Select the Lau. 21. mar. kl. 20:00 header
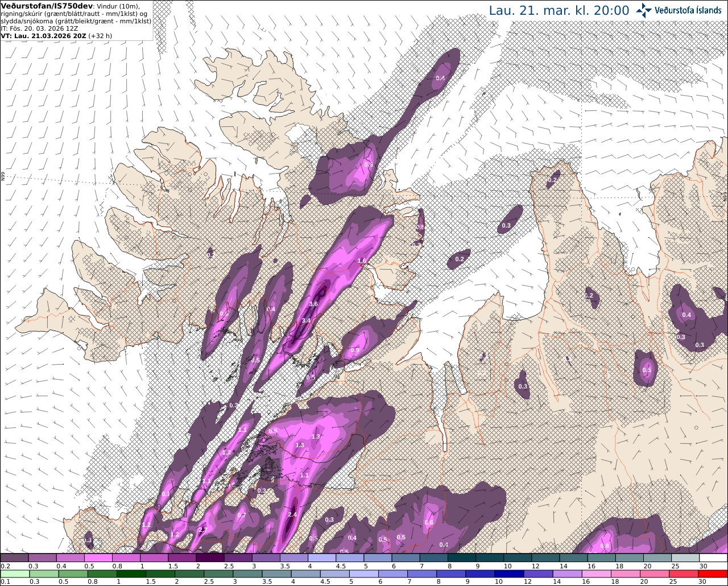Screen dimensions: 728x586 tap(559, 10)
